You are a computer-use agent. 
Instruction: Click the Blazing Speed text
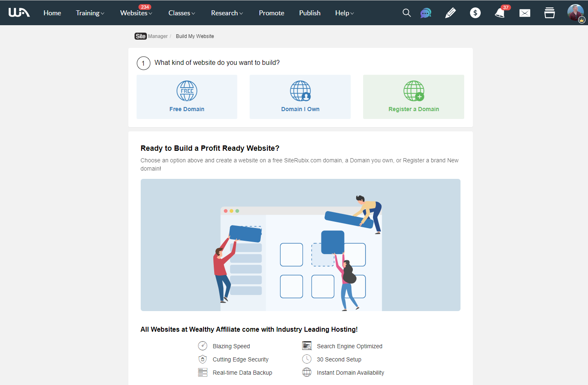tap(231, 346)
